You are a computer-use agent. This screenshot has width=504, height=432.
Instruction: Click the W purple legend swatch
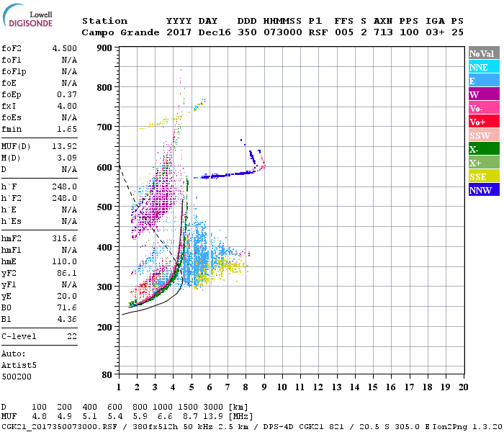484,94
